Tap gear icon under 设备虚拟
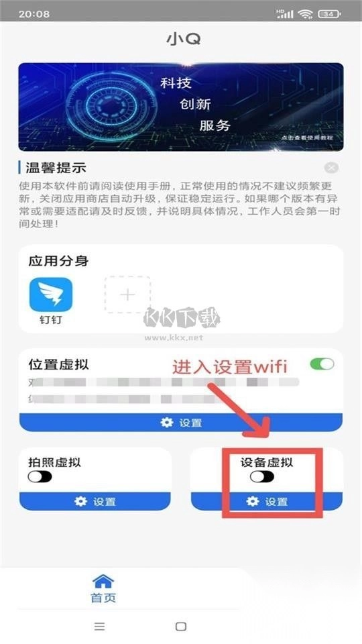This screenshot has height=644, width=362. pyautogui.click(x=253, y=501)
